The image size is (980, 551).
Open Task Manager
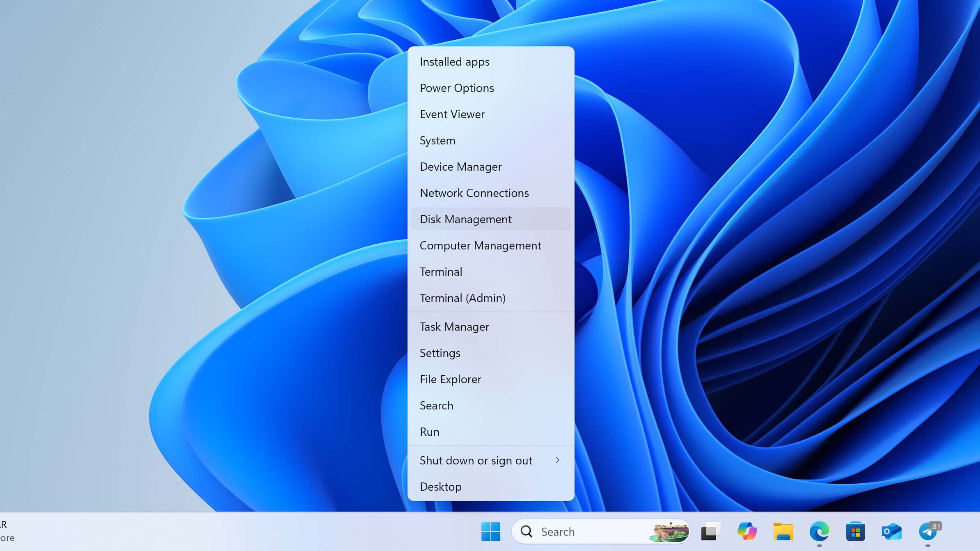click(x=454, y=327)
